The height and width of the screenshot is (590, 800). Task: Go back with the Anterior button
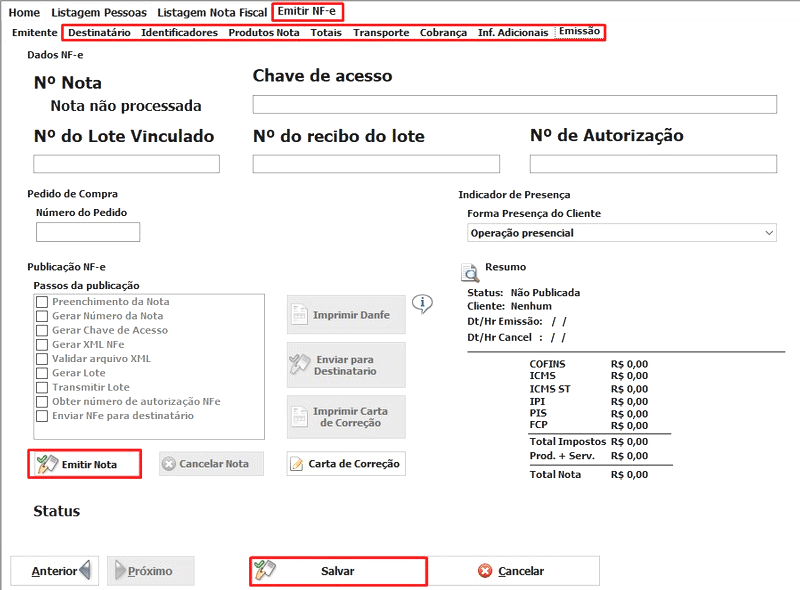point(55,571)
